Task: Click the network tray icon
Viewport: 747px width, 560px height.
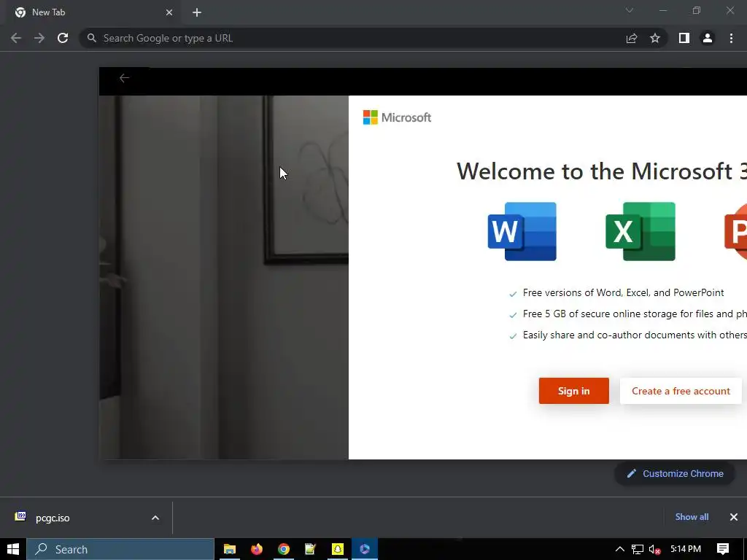Action: click(x=638, y=549)
